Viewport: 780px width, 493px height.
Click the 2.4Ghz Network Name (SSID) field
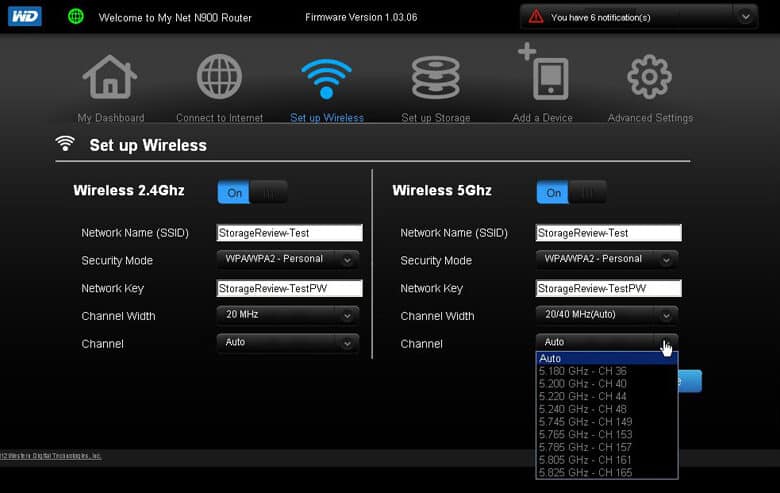coord(290,233)
